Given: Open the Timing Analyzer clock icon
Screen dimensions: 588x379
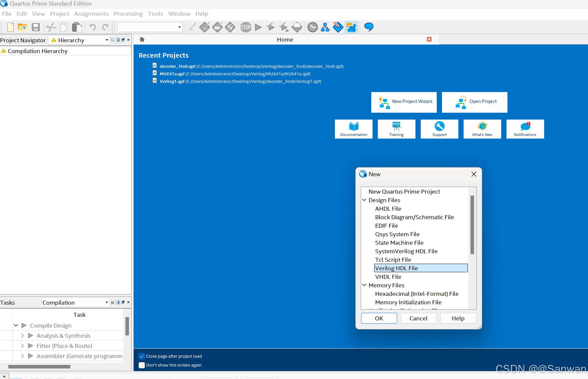Looking at the screenshot, I should point(313,27).
